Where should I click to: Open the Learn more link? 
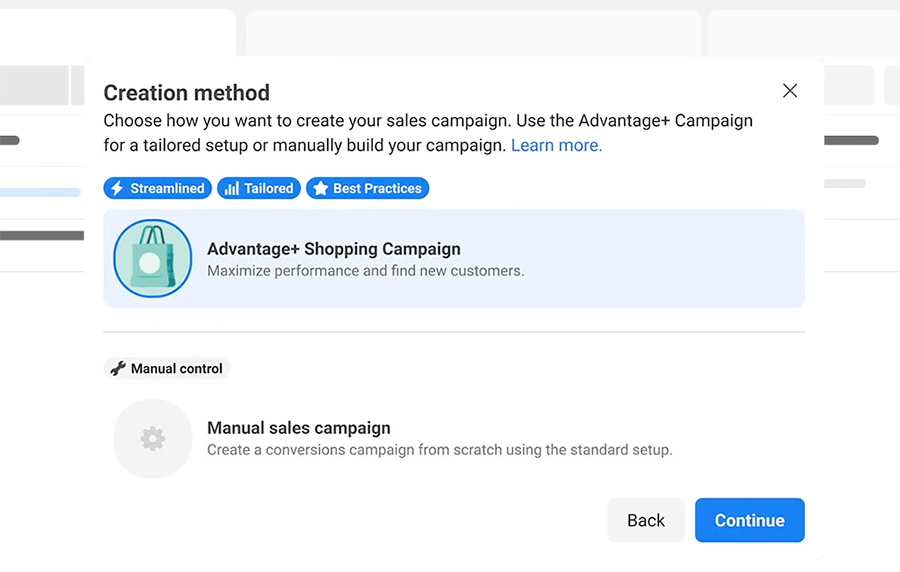click(x=556, y=145)
